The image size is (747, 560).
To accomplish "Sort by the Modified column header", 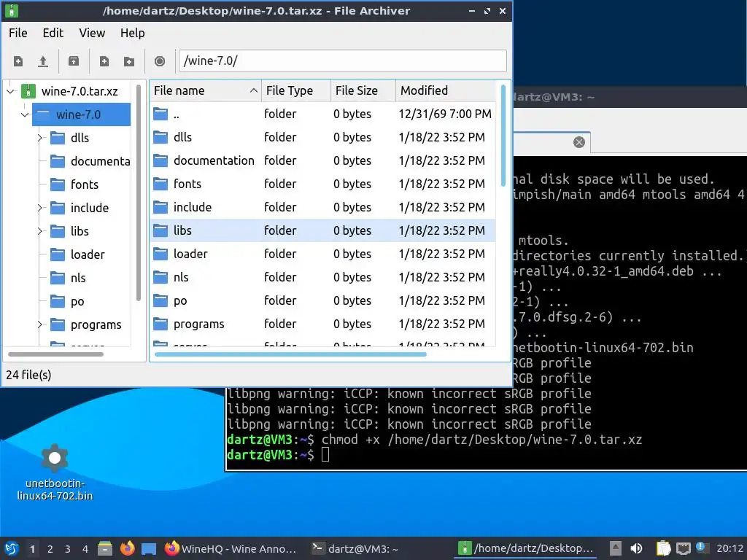I will click(x=445, y=90).
